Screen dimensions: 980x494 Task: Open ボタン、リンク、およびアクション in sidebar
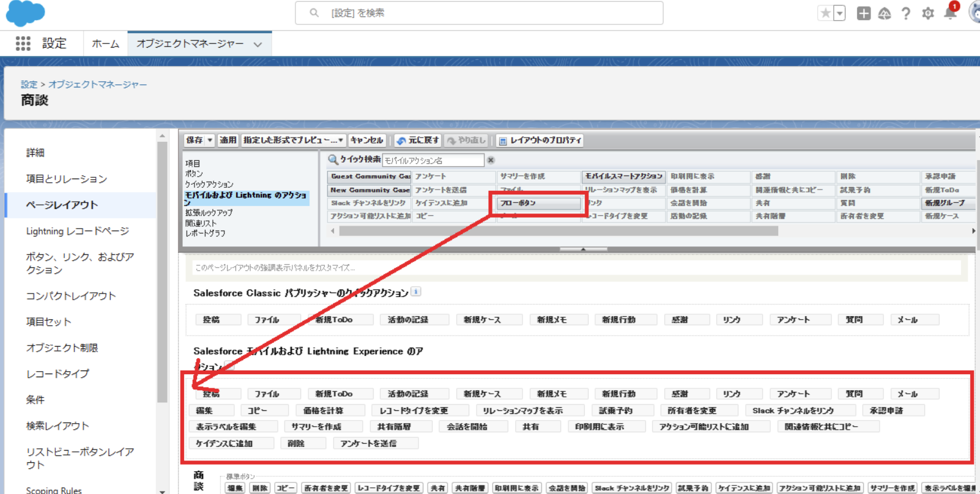[80, 264]
